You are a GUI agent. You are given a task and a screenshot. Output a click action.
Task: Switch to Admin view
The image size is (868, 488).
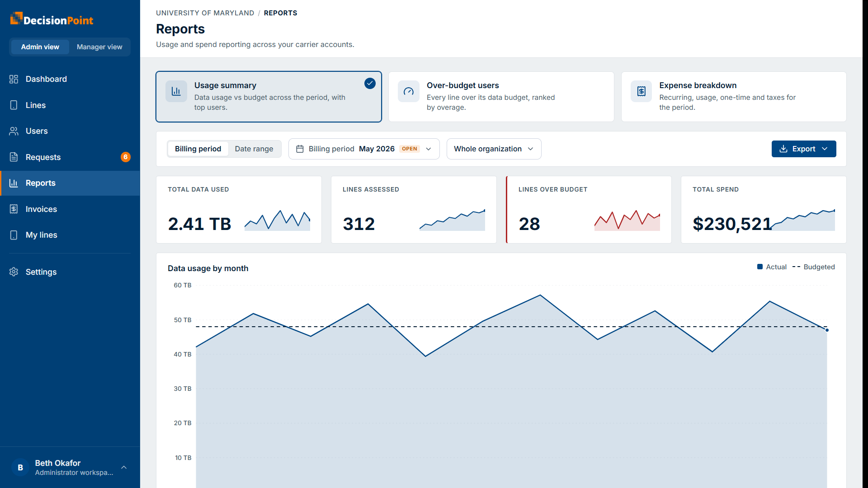40,47
